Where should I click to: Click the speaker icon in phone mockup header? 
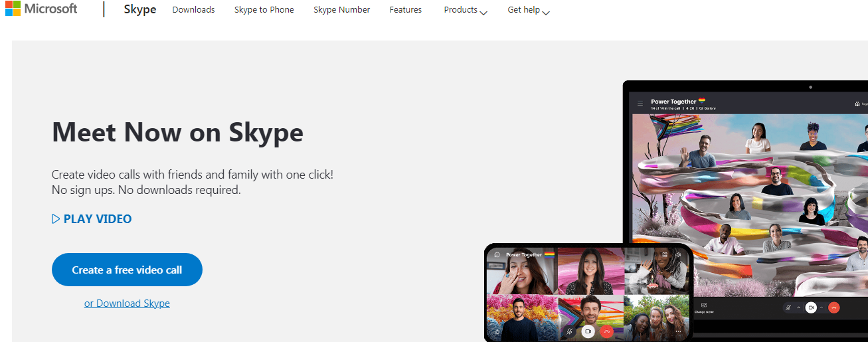pos(678,254)
